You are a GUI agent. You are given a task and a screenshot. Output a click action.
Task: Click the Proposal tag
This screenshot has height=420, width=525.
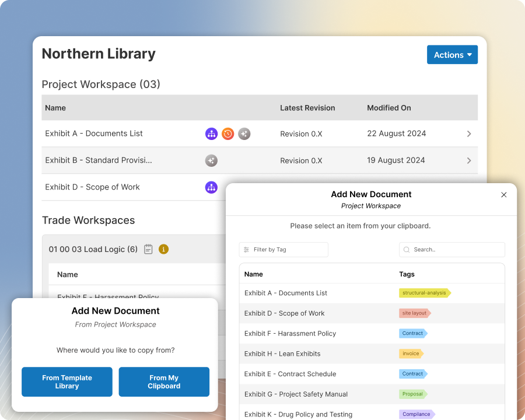coord(413,394)
